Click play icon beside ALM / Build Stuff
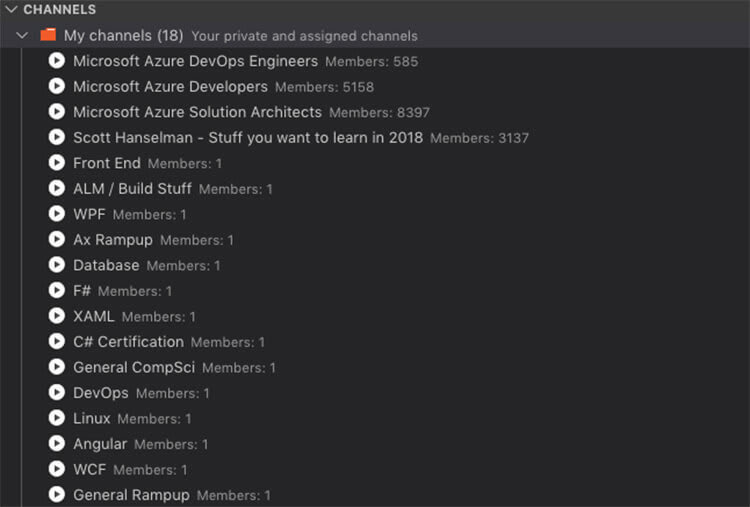Image resolution: width=750 pixels, height=507 pixels. 56,188
